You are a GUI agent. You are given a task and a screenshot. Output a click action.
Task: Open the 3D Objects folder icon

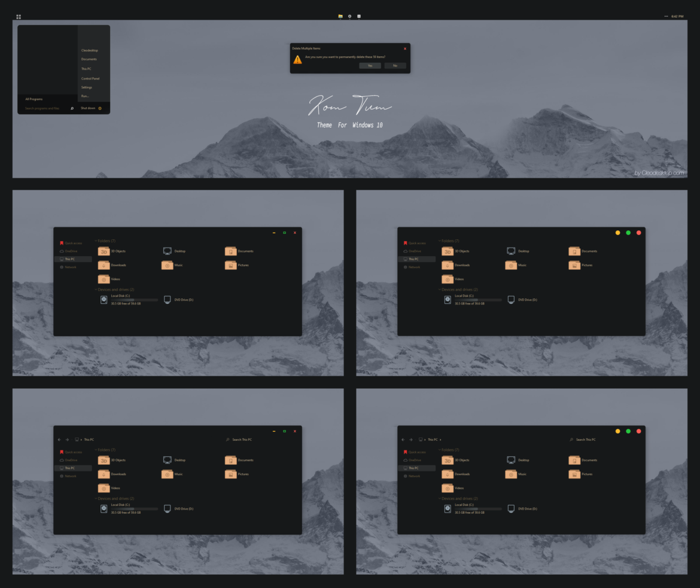tap(104, 251)
